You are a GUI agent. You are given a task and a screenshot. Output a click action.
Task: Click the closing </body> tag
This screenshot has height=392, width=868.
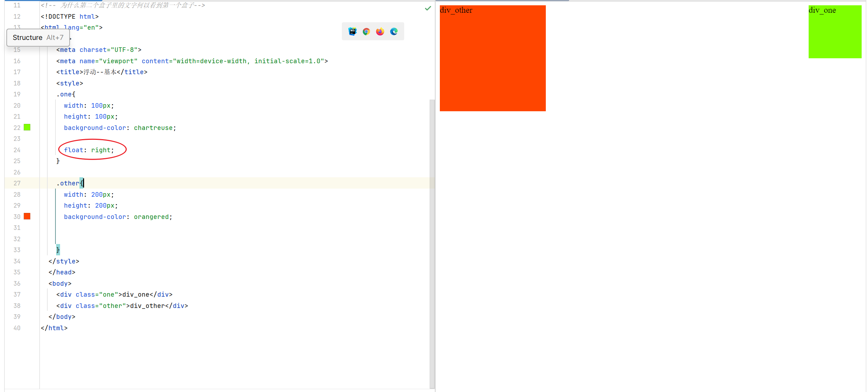62,317
